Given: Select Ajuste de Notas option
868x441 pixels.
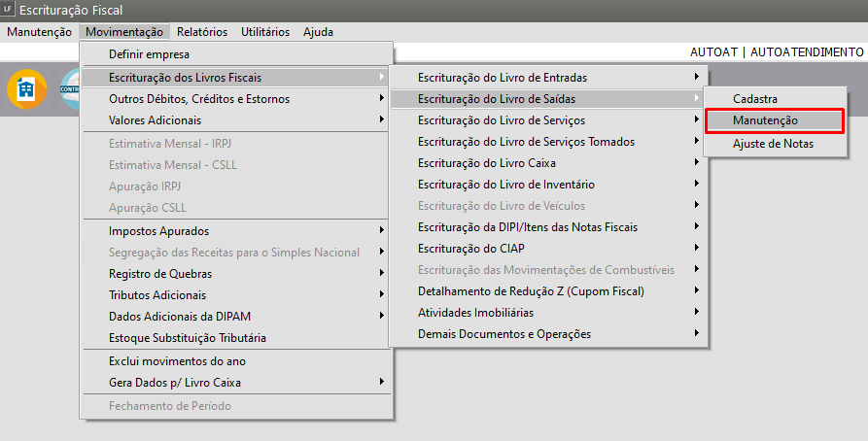Looking at the screenshot, I should click(773, 144).
